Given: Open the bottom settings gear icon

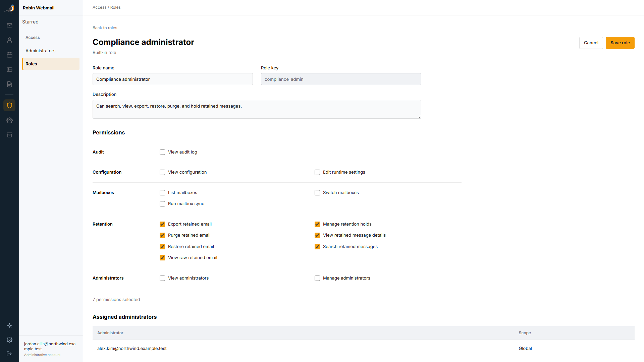Looking at the screenshot, I should [x=9, y=340].
